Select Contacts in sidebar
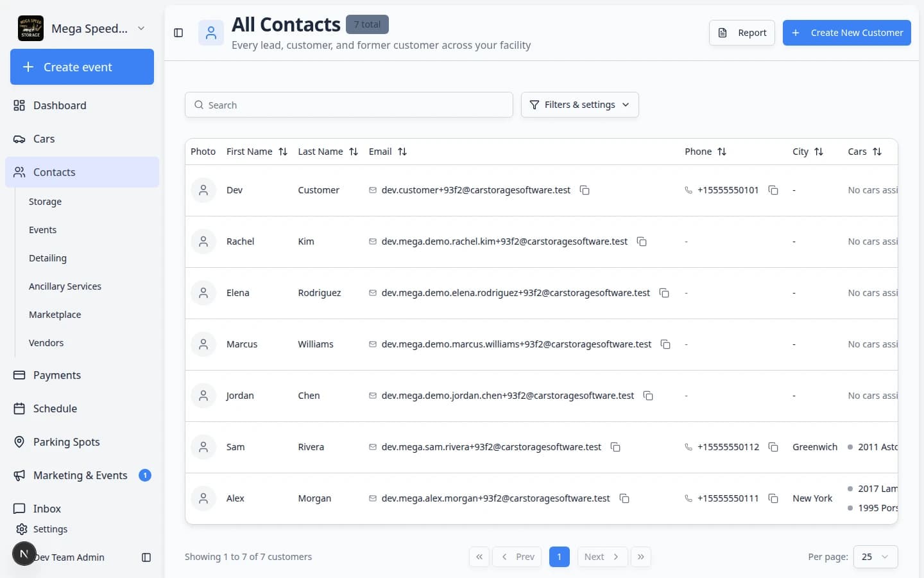The width and height of the screenshot is (924, 578). 82,172
